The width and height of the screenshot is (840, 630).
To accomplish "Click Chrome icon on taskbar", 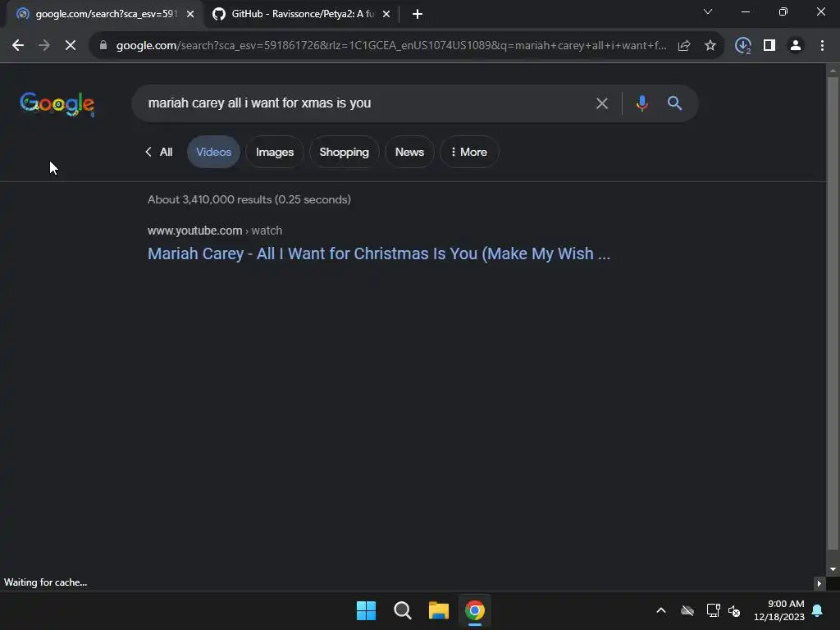I will click(475, 610).
